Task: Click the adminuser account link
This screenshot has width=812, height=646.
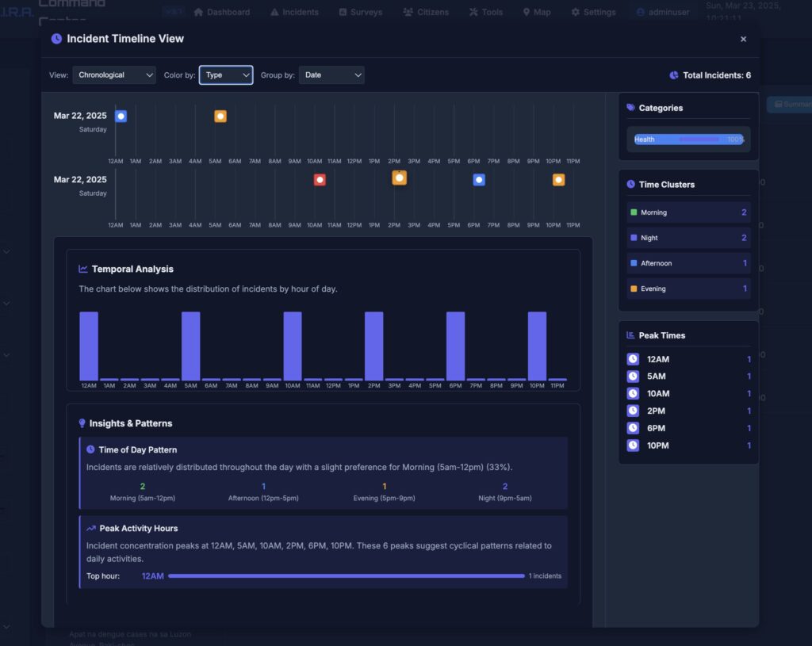Action: 663,12
